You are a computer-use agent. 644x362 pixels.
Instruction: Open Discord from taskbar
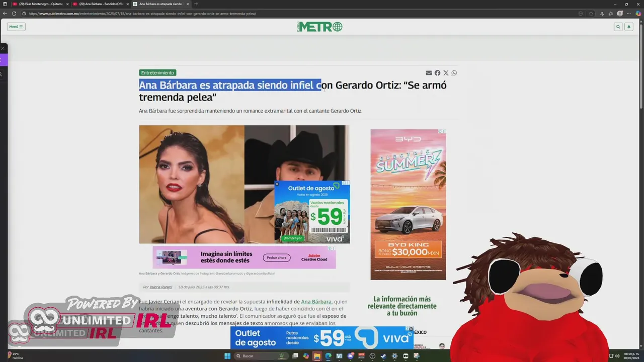coord(350,356)
